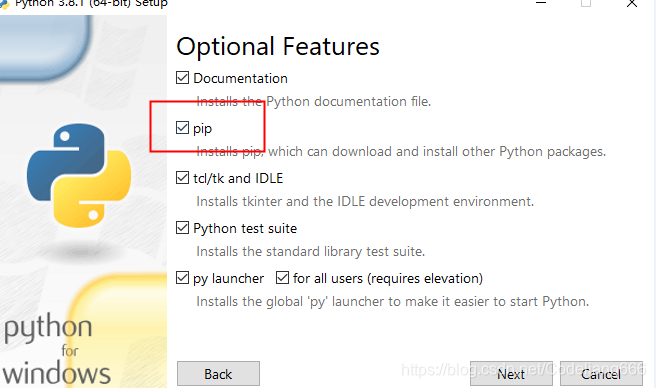This screenshot has width=656, height=388.
Task: Toggle the py launcher checkbox
Action: click(x=182, y=278)
